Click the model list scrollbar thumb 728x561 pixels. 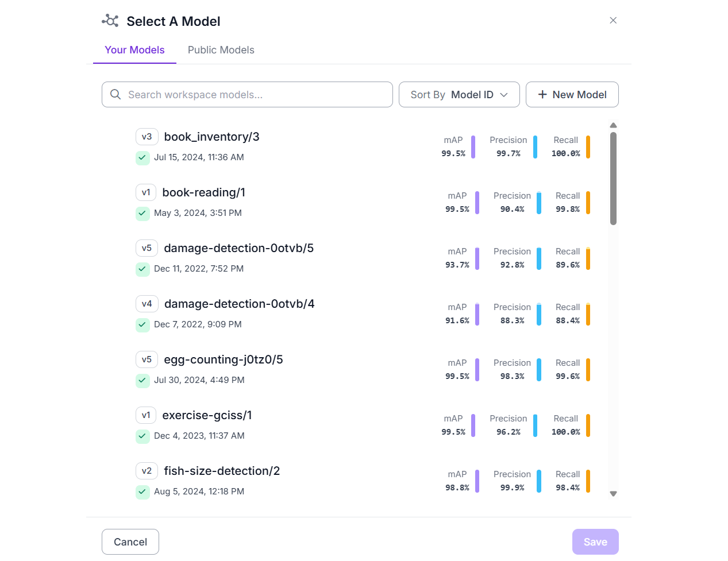tap(613, 178)
